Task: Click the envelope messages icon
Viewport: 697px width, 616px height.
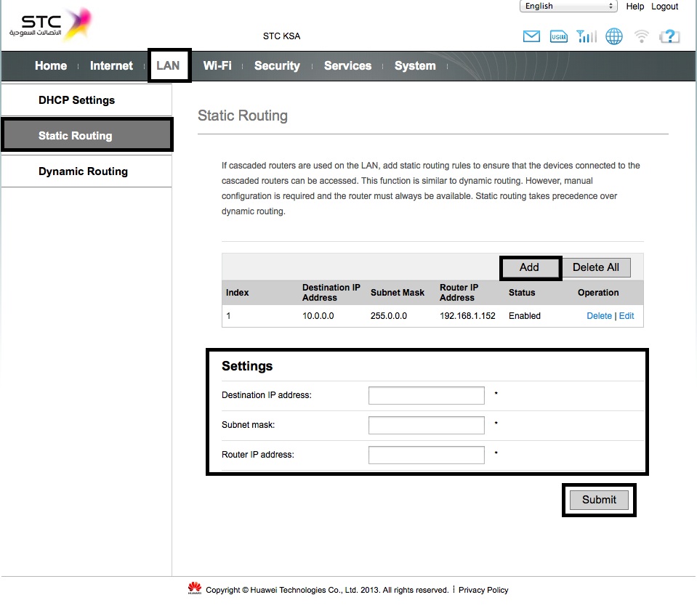Action: pos(531,36)
